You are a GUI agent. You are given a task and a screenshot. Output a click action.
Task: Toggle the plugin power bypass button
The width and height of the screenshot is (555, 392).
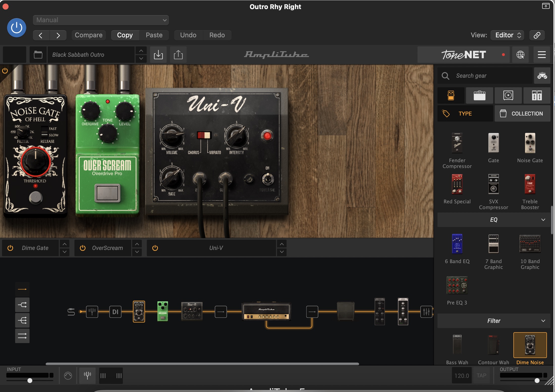[17, 28]
